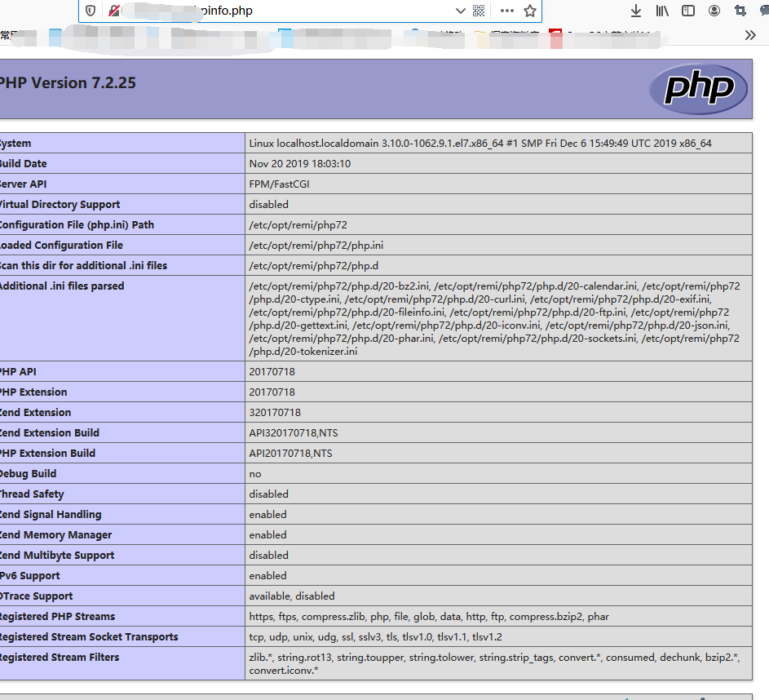Select the Linux localhost.localdomain system value
The image size is (769, 700).
pyautogui.click(x=480, y=144)
